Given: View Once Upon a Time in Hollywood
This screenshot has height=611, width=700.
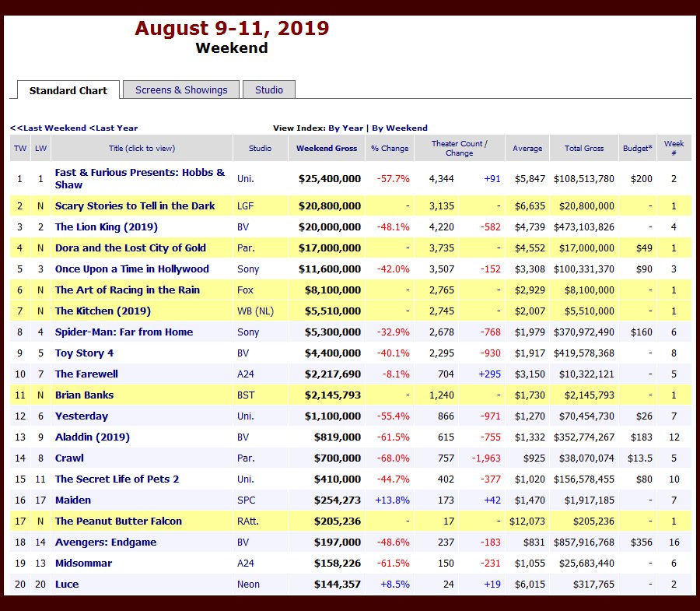Looking at the screenshot, I should [x=131, y=269].
